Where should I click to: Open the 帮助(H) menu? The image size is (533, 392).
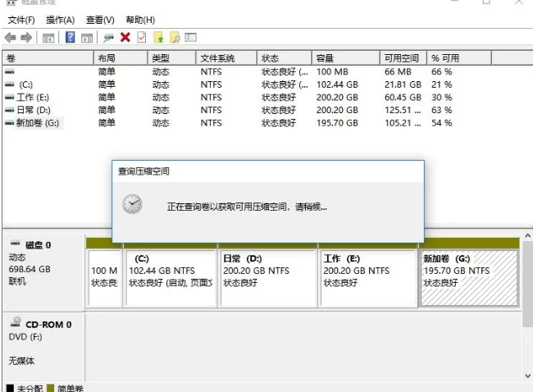point(140,20)
